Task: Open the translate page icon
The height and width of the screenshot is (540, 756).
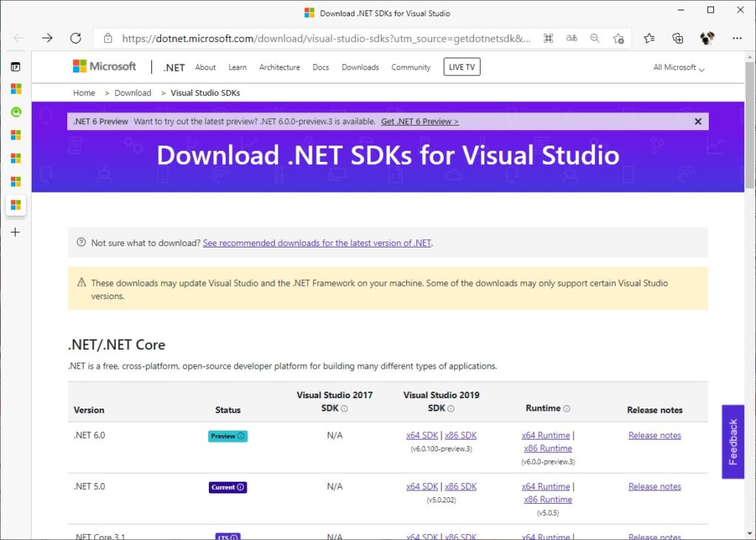Action: (x=571, y=38)
